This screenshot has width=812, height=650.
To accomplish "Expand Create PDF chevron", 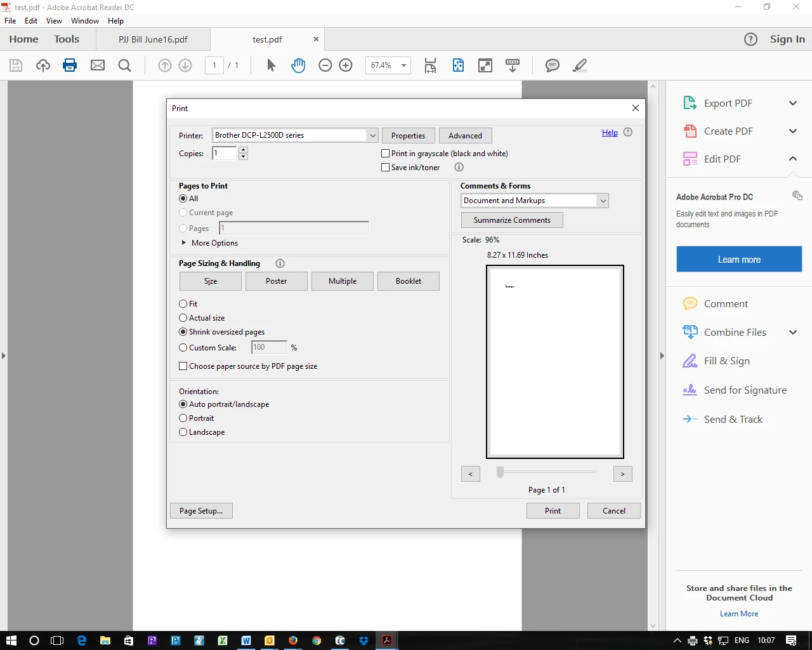I will click(x=793, y=131).
